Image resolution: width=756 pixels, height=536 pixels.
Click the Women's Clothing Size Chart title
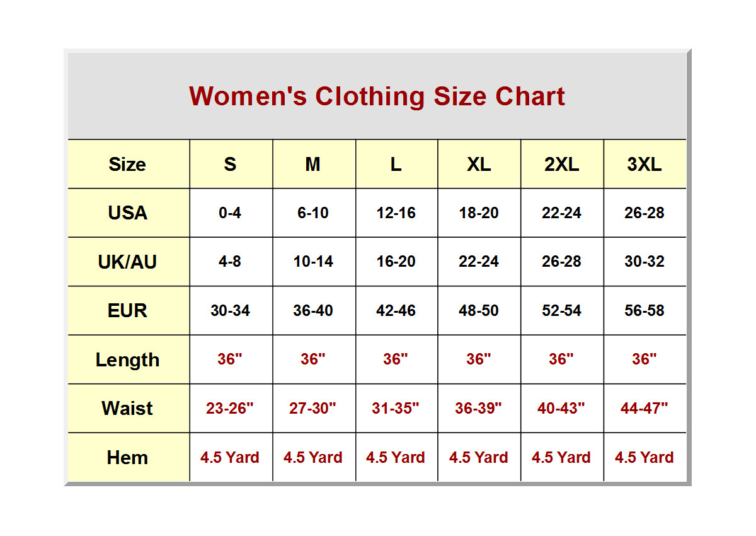tap(377, 96)
